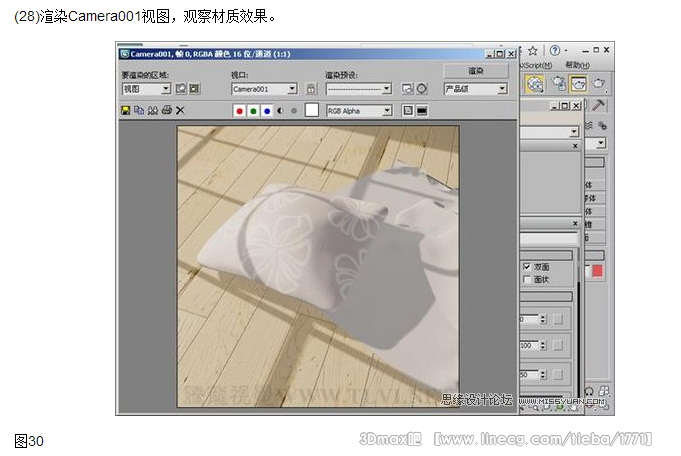Image resolution: width=681 pixels, height=456 pixels.
Task: Click the input field showing 100
Action: 529,345
